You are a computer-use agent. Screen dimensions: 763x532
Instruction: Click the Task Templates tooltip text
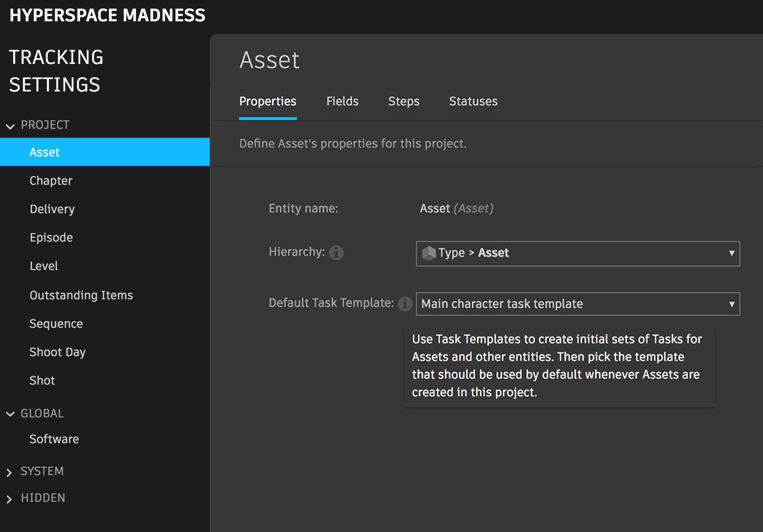[x=557, y=366]
